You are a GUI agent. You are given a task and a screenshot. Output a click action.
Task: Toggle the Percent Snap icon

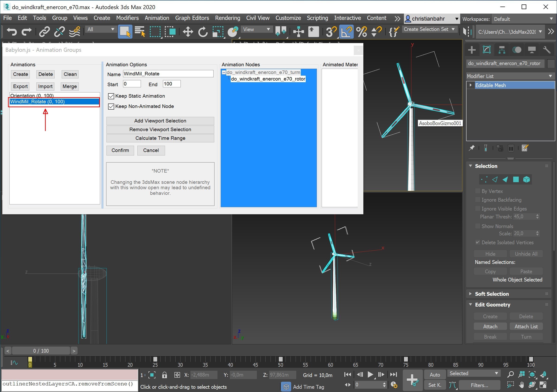pyautogui.click(x=361, y=31)
